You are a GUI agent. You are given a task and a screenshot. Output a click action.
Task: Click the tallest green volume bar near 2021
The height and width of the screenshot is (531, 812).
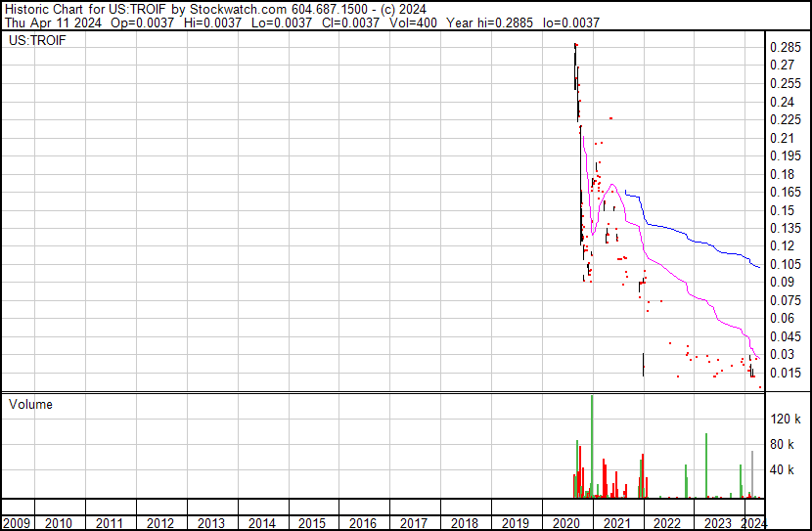[592, 447]
